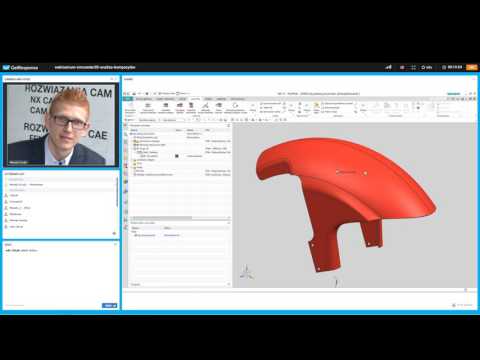Image resolution: width=480 pixels, height=360 pixels.
Task: Click the webinar elapsed time display
Action: pos(455,67)
